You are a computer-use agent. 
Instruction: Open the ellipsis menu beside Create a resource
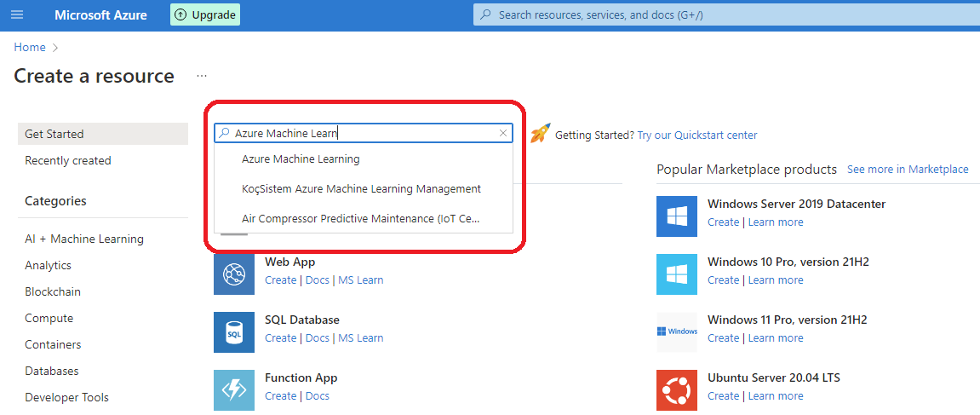(x=201, y=76)
